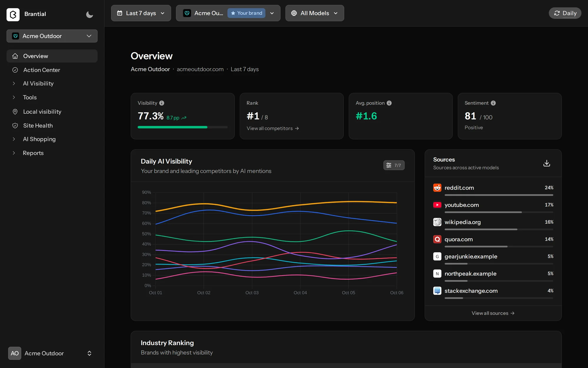This screenshot has width=588, height=368.
Task: Click the visibility progress bar
Action: pos(183,127)
